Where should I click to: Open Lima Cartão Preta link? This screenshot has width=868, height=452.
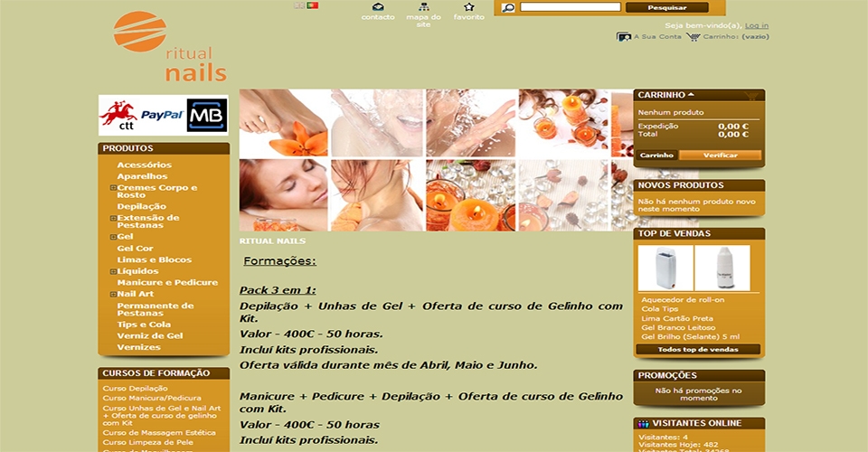click(677, 319)
